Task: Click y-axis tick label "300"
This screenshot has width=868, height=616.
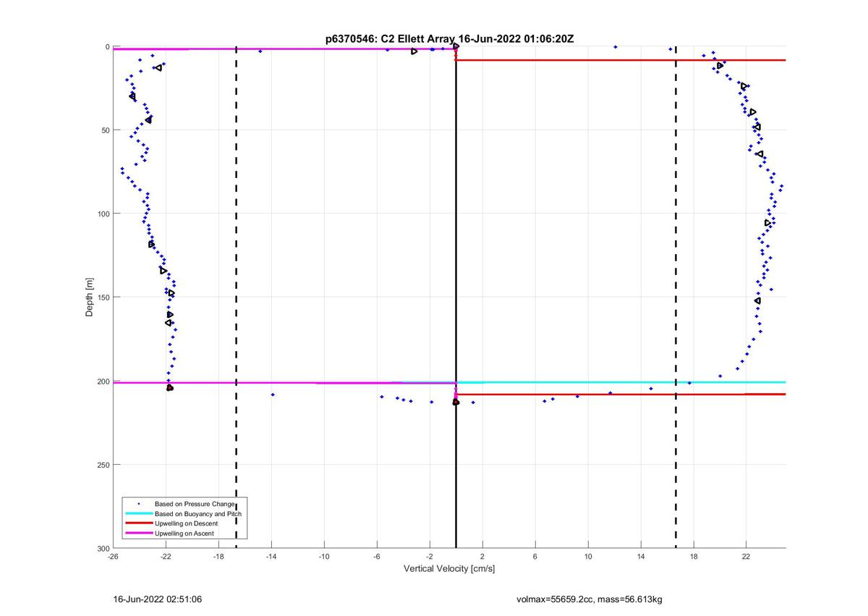Action: tap(103, 548)
